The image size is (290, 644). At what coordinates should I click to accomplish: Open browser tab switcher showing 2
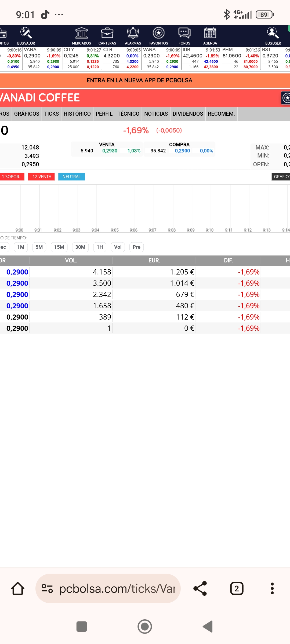[237, 588]
